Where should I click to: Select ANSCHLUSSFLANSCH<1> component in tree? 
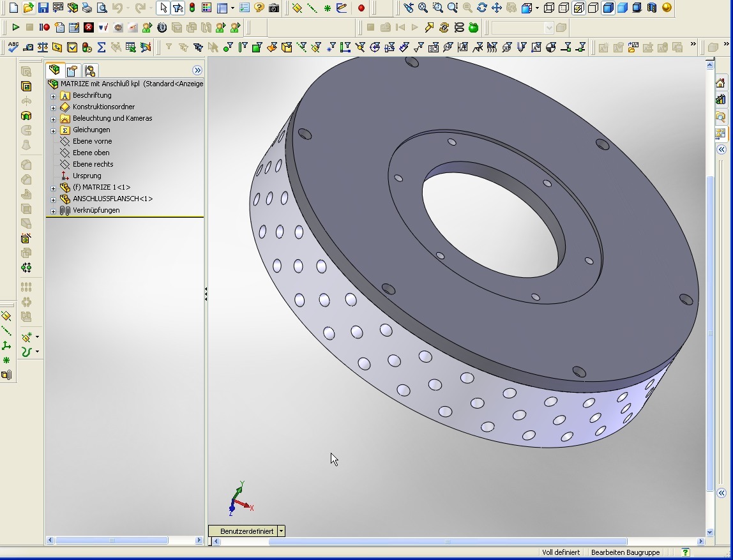112,199
